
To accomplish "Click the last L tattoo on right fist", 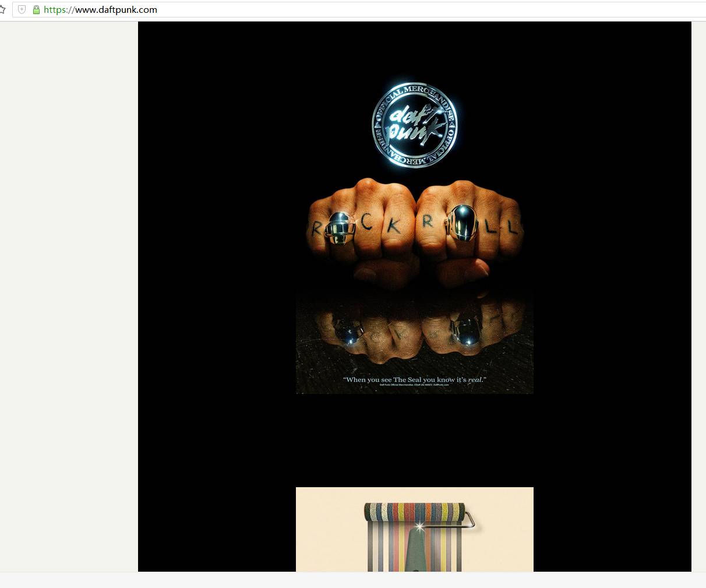I will pyautogui.click(x=512, y=227).
